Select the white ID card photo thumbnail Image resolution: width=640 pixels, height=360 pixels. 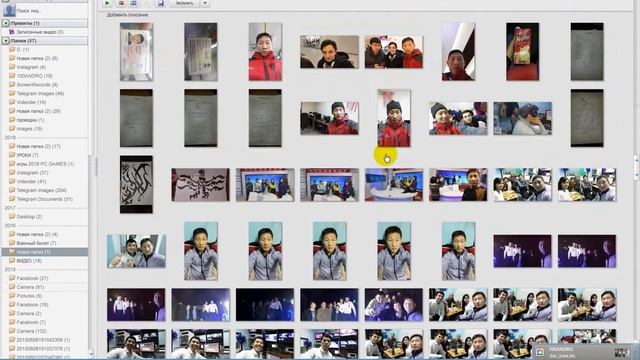136,51
